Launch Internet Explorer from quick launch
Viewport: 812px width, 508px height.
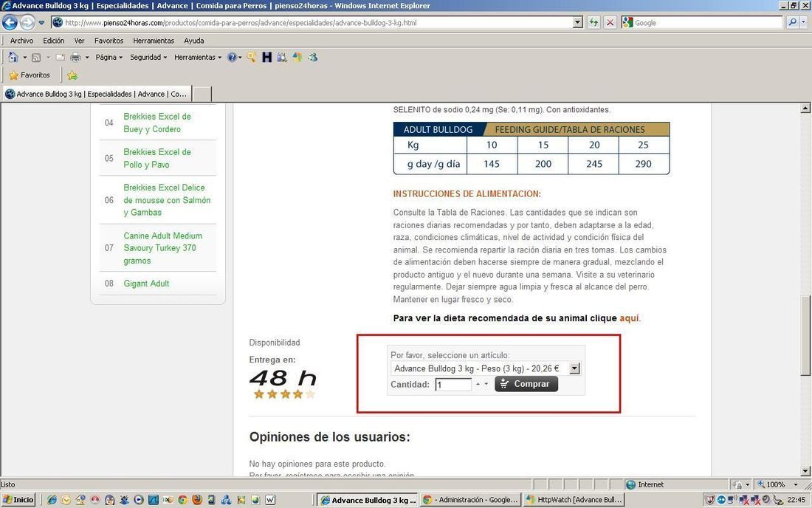click(x=52, y=500)
